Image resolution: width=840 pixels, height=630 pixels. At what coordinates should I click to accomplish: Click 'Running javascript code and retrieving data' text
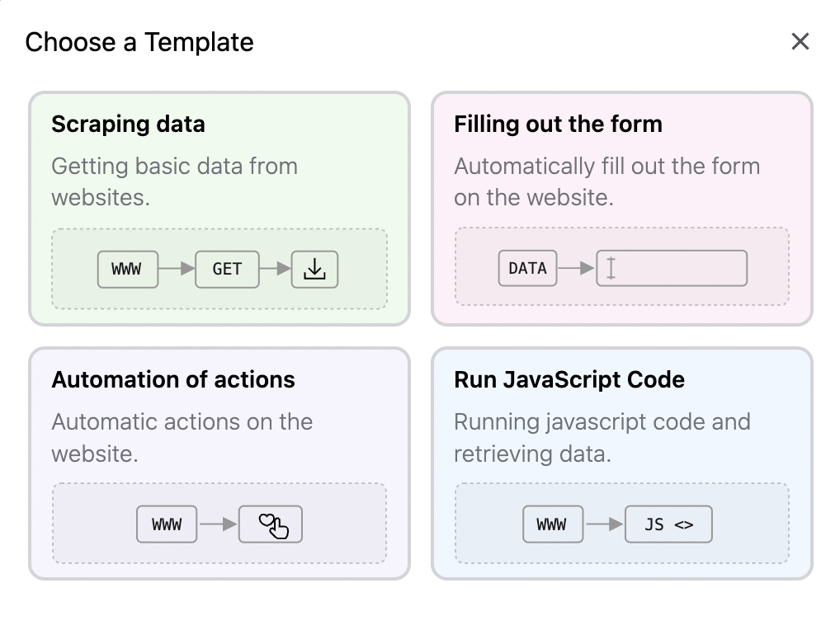point(602,437)
